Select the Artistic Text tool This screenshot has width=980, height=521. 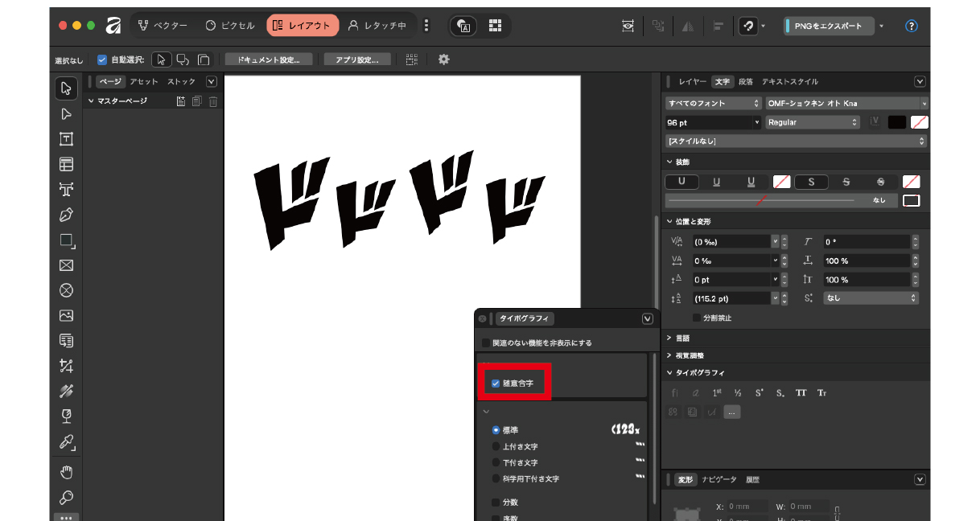tap(67, 190)
